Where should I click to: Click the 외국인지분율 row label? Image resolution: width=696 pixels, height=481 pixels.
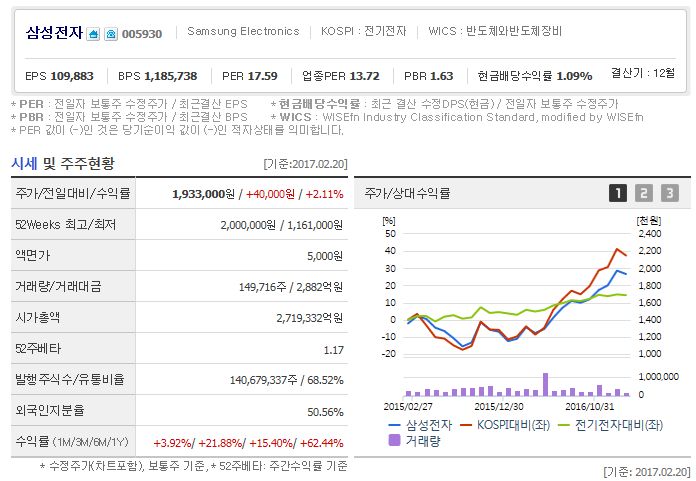tap(50, 410)
